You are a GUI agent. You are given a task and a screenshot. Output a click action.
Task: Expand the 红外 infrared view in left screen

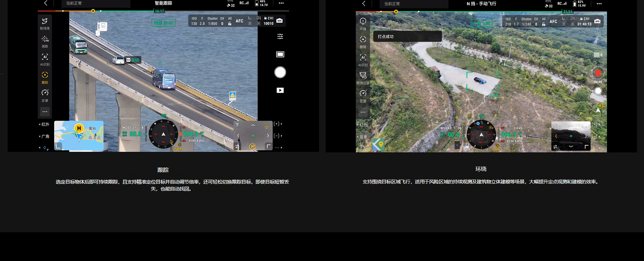[44, 124]
